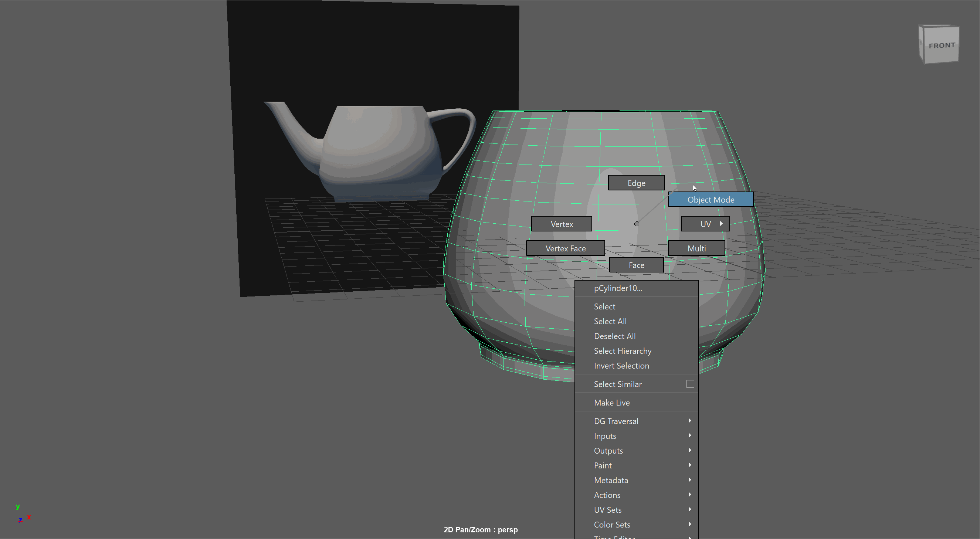Select Multi component mode
980x539 pixels.
696,248
